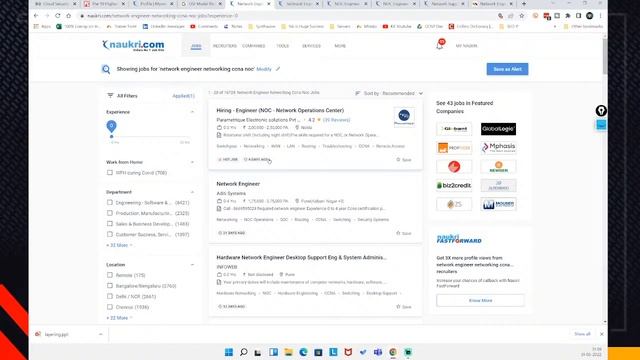Save the INFOWEB hardware engineer job
Screen dimensions: 640x360
click(404, 307)
